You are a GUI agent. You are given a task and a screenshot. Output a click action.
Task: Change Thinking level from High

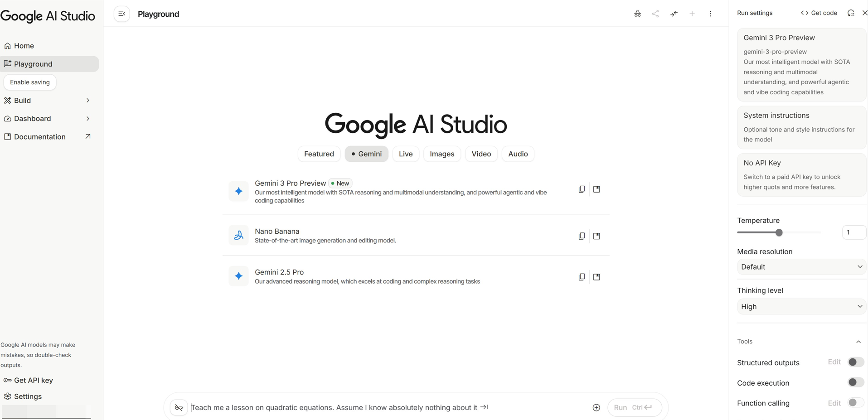pos(800,306)
